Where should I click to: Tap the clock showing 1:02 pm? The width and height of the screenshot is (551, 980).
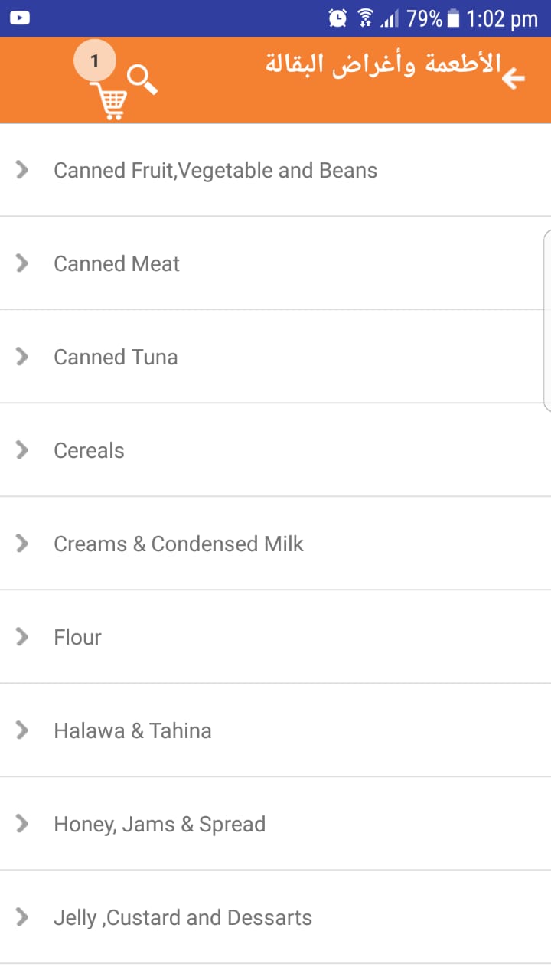click(x=502, y=18)
